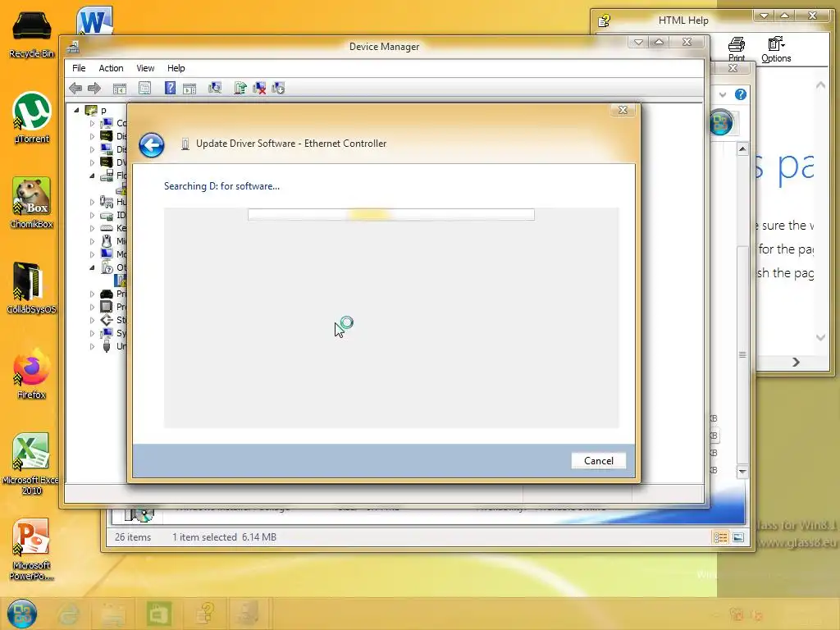Click scroll-up arrow of Explorer window scrollbar
This screenshot has height=630, width=840.
tap(742, 149)
